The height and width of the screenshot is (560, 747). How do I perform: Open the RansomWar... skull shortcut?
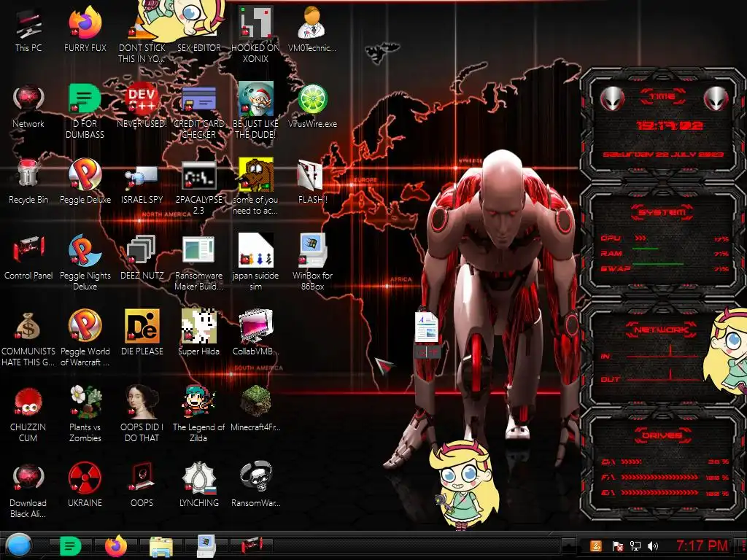coord(255,484)
